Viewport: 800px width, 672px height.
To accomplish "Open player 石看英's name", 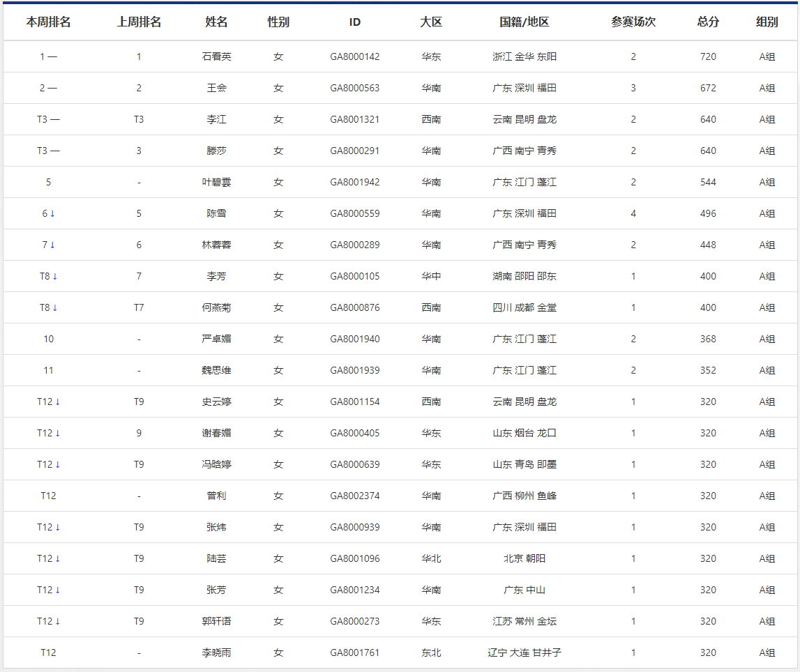I will 216,56.
